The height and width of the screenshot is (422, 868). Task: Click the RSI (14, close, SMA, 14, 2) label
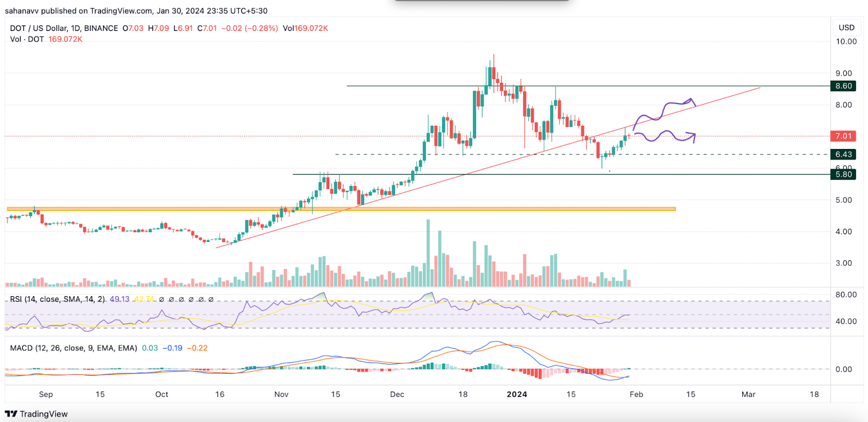point(58,299)
